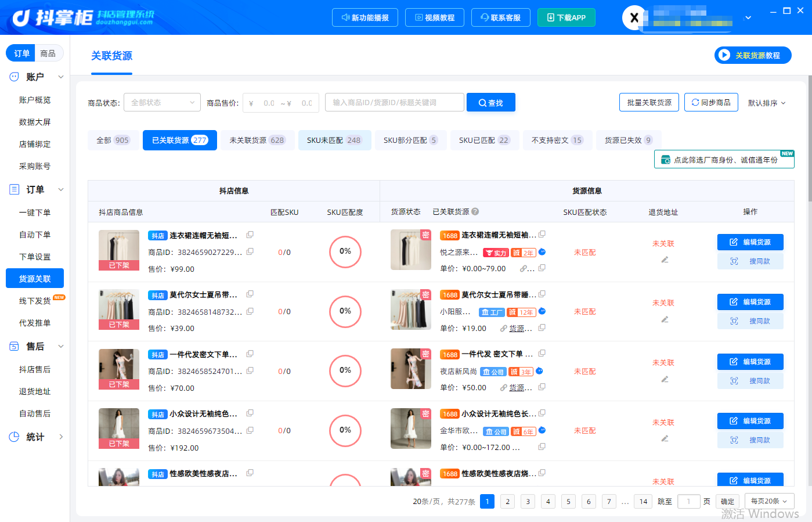Copy product ID 3824659027229
812x522 pixels.
[x=250, y=252]
